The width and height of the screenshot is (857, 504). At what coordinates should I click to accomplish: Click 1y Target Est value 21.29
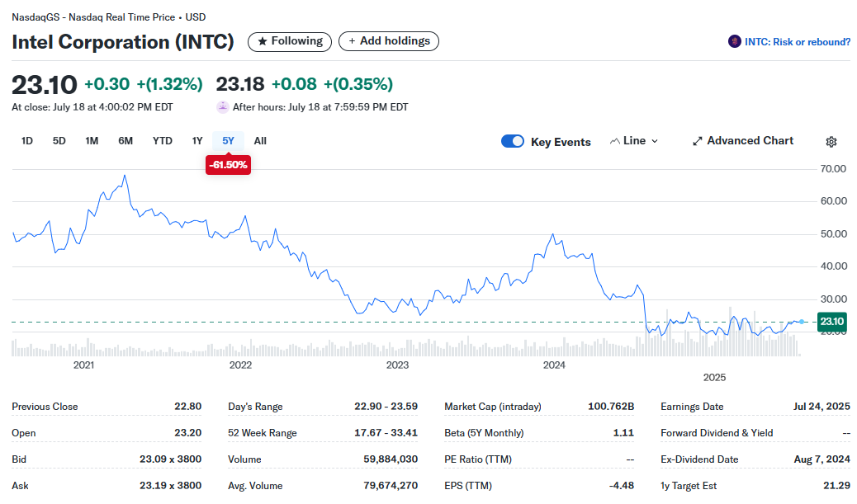837,485
